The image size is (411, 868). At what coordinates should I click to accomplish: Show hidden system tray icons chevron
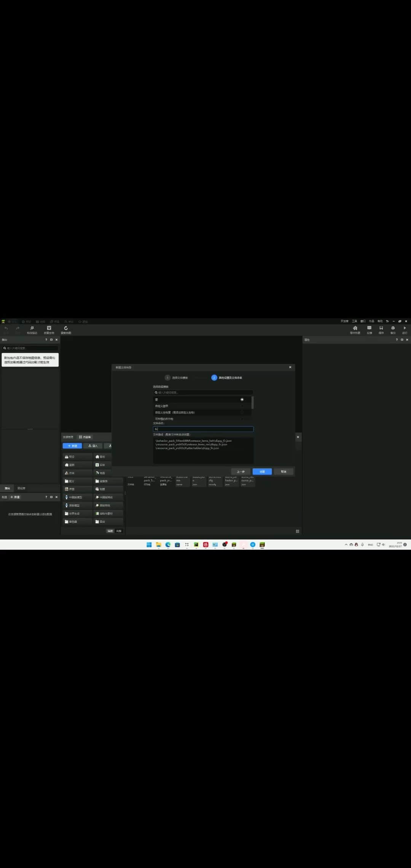click(346, 545)
